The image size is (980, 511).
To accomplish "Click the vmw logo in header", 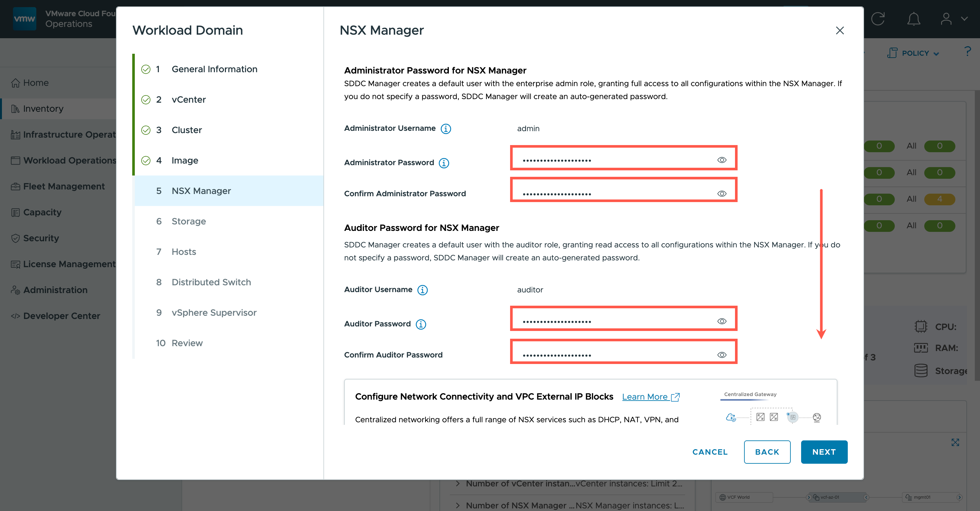I will (24, 18).
